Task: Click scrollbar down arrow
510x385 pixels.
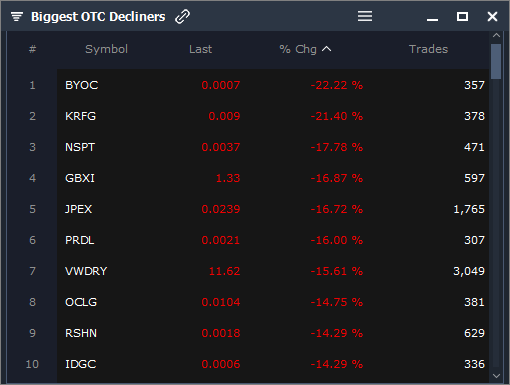Action: tap(496, 376)
